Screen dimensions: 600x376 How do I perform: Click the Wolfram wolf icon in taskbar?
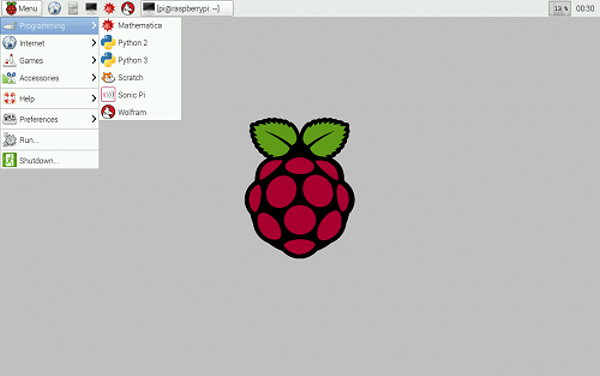pos(128,8)
